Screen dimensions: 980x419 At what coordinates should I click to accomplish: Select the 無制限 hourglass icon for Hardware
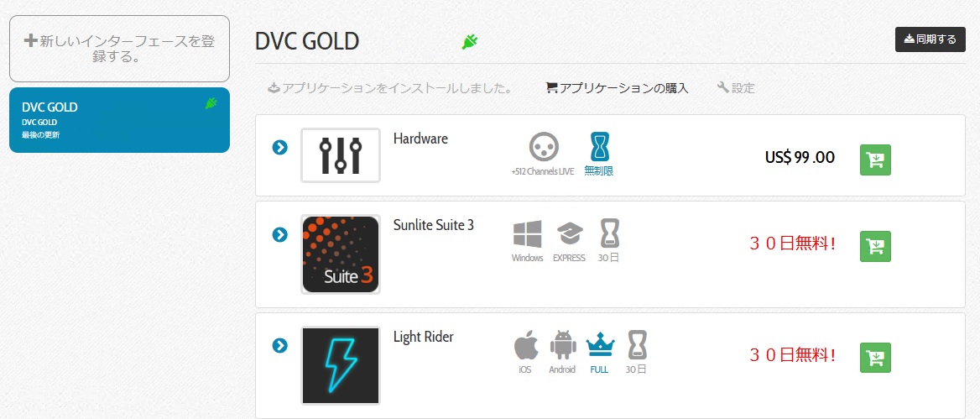coord(599,147)
